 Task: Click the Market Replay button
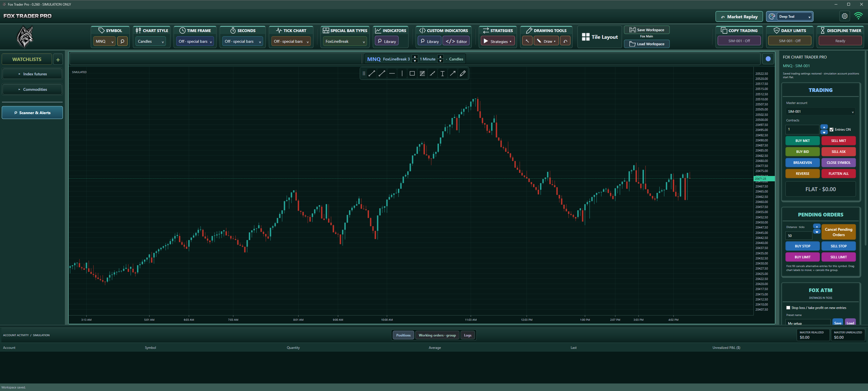(x=739, y=17)
